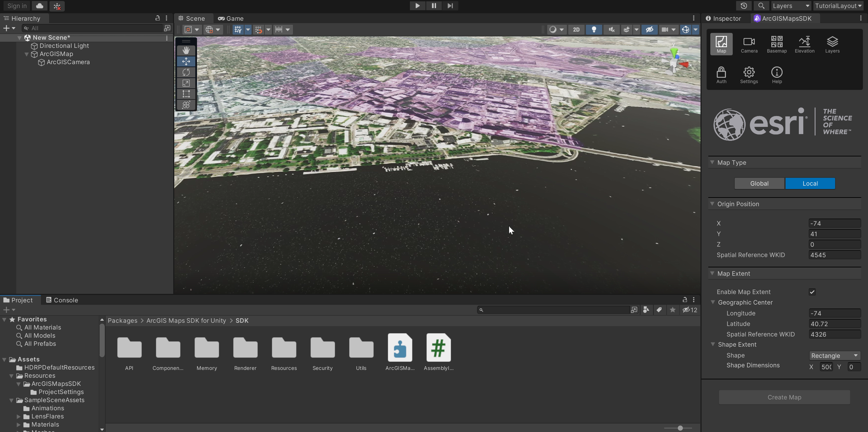Viewport: 868px width, 432px height.
Task: Toggle scene lighting bulb button
Action: 594,30
